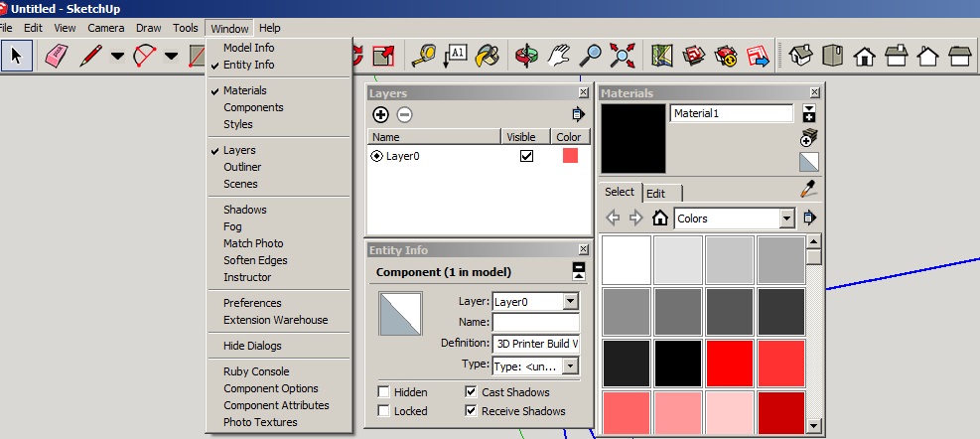Switch to Front view icon
Viewport: 980px width, 439px height.
(x=865, y=56)
